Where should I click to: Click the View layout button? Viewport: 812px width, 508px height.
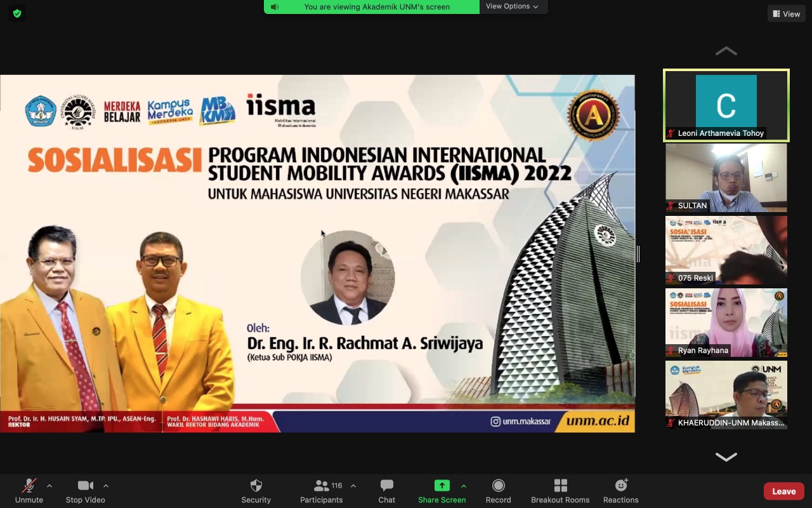787,14
